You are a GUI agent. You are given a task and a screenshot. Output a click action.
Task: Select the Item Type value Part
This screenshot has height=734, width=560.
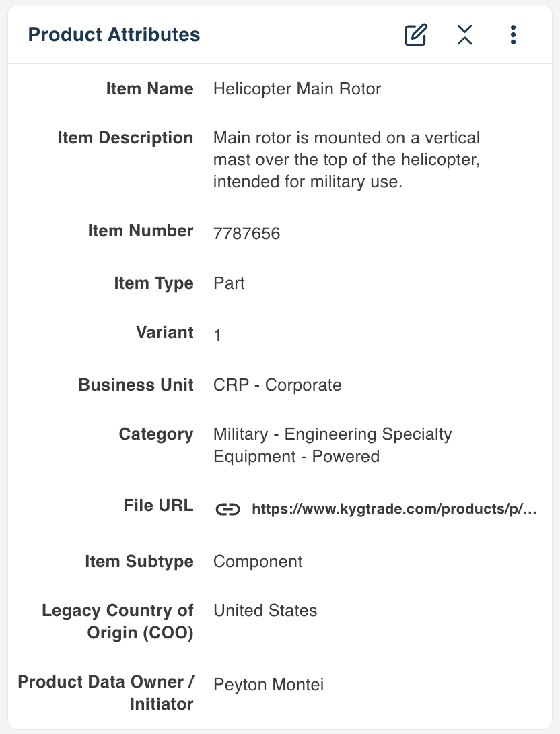tap(229, 283)
